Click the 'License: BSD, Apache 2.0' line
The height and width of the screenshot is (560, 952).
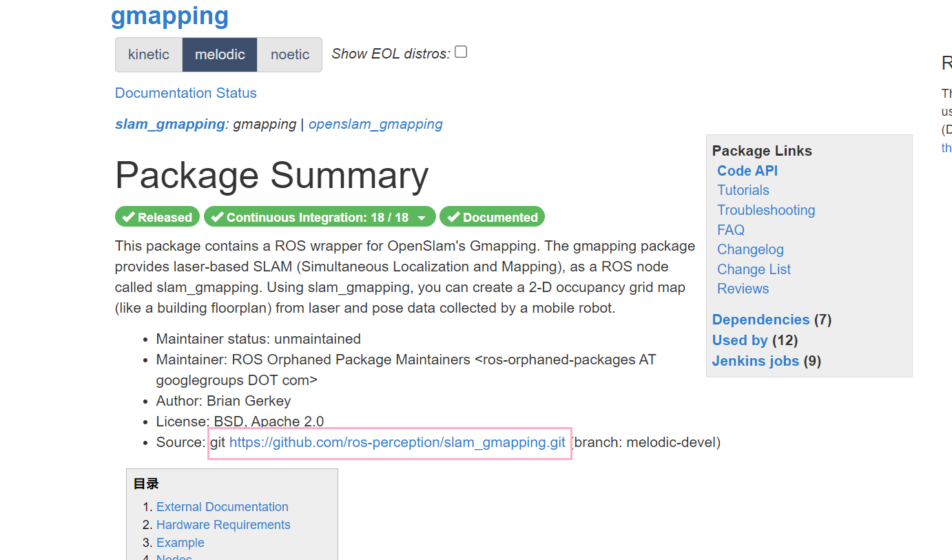tap(240, 422)
